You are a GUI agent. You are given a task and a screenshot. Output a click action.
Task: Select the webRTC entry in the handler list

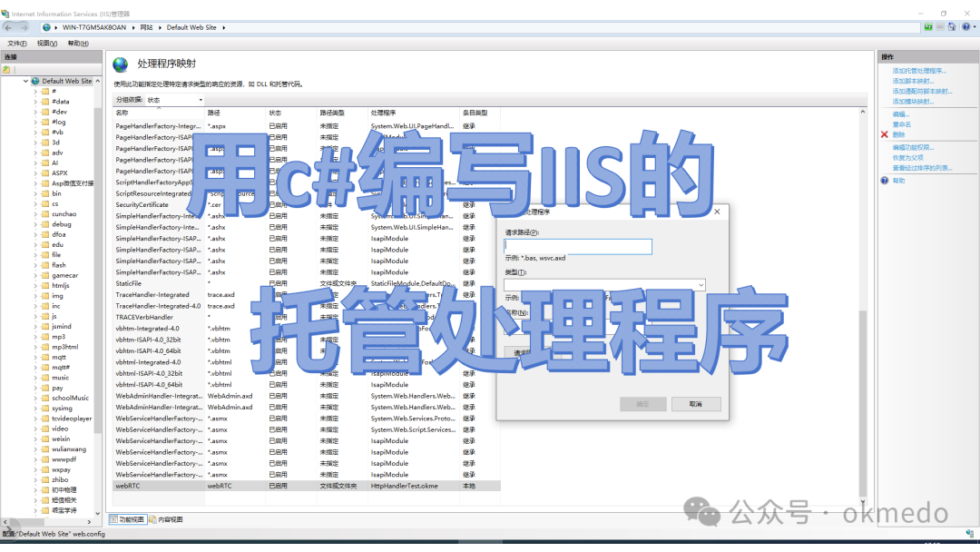131,486
